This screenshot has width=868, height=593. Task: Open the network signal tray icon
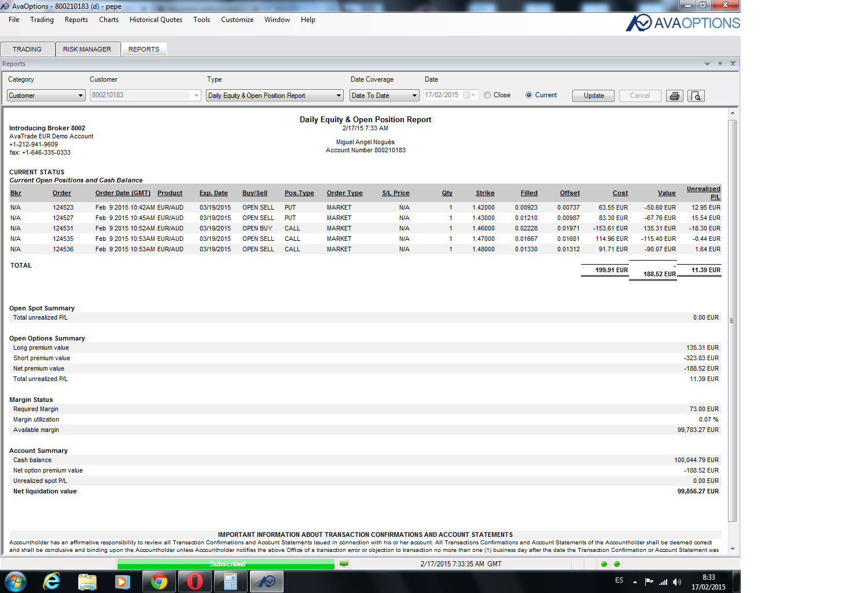[x=663, y=582]
